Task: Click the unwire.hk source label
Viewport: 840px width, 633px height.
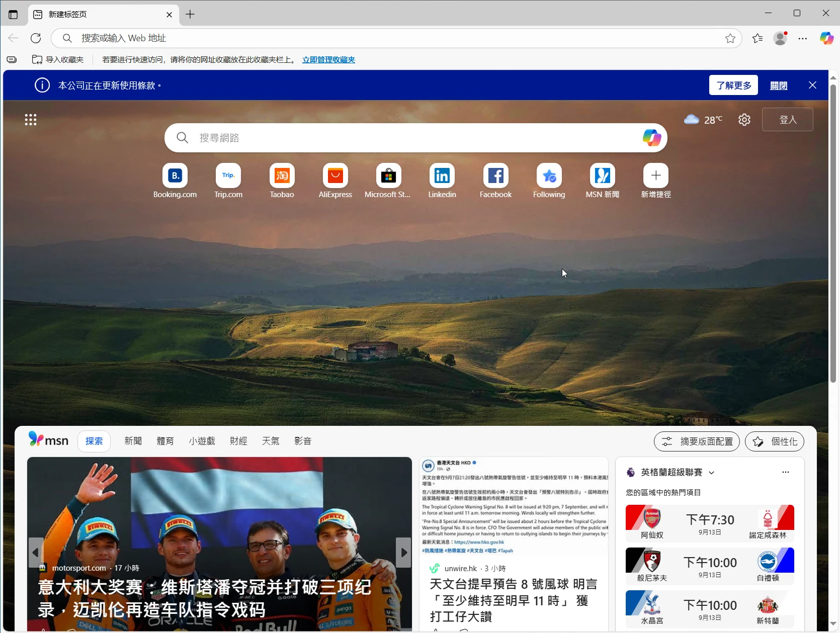Action: click(x=460, y=569)
